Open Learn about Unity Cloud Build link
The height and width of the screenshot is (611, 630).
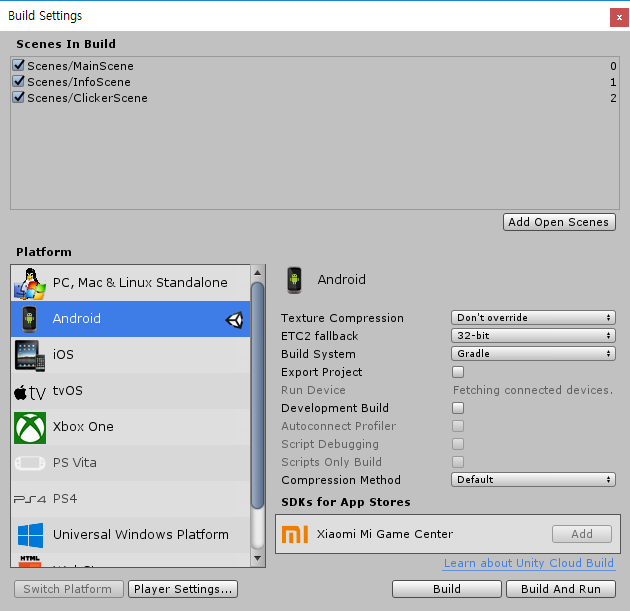click(x=529, y=563)
